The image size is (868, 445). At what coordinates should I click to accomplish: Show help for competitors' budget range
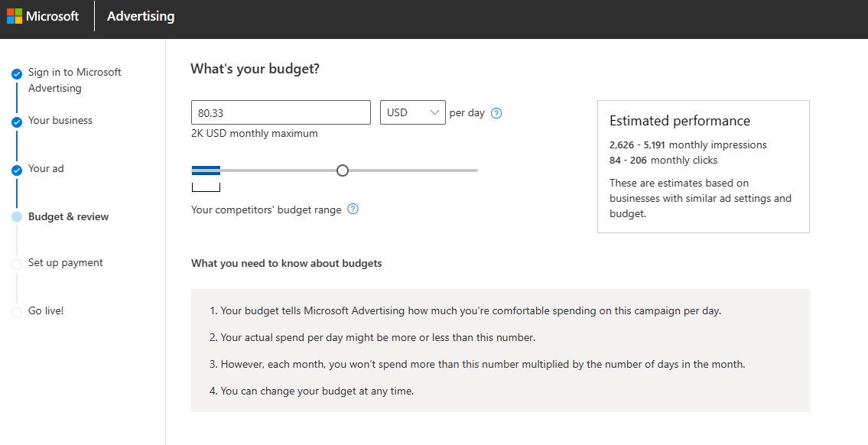pyautogui.click(x=353, y=210)
